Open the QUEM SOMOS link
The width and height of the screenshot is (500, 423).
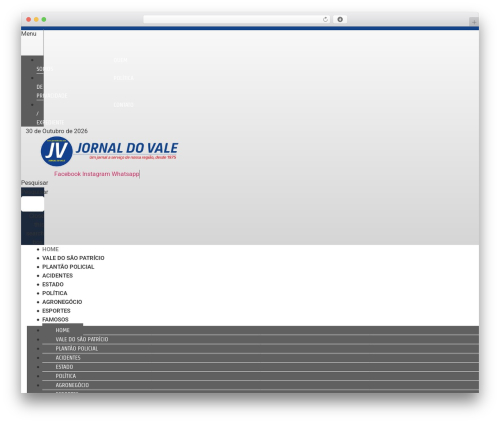click(x=82, y=64)
